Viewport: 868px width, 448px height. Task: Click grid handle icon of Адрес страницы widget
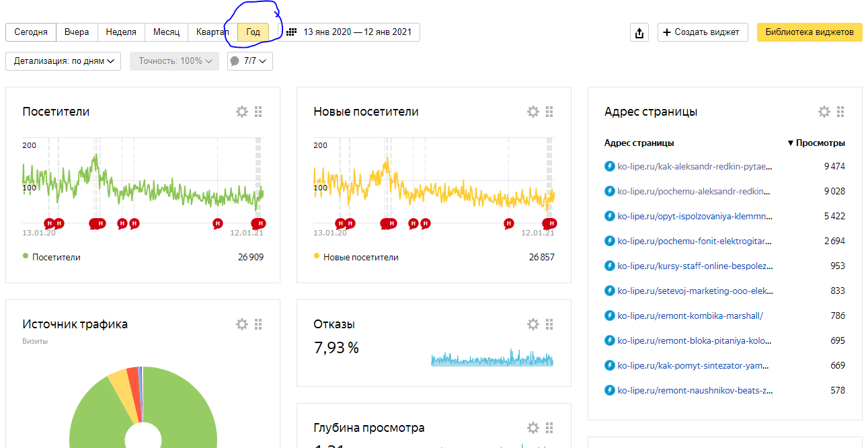pyautogui.click(x=840, y=112)
